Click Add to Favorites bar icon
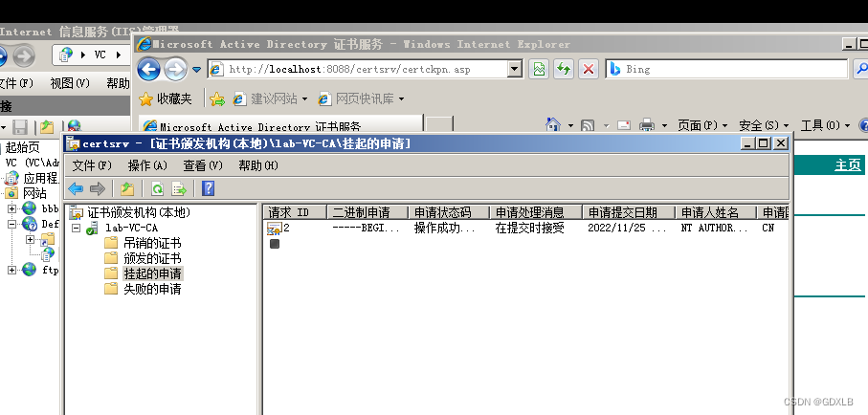Viewport: 868px width, 415px height. pyautogui.click(x=217, y=99)
